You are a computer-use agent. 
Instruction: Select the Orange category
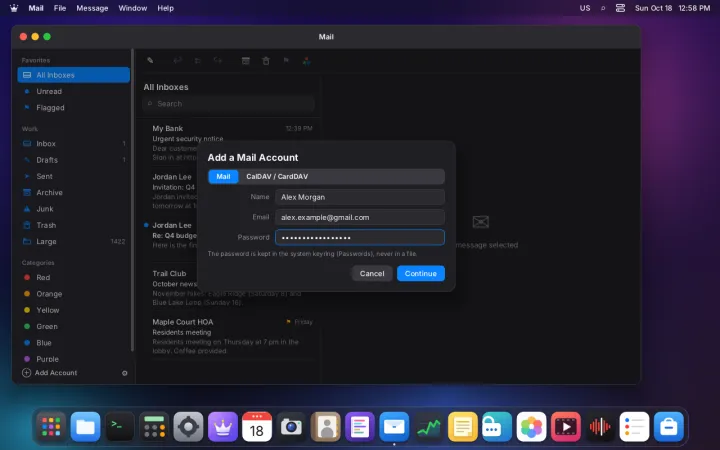[x=73, y=294]
